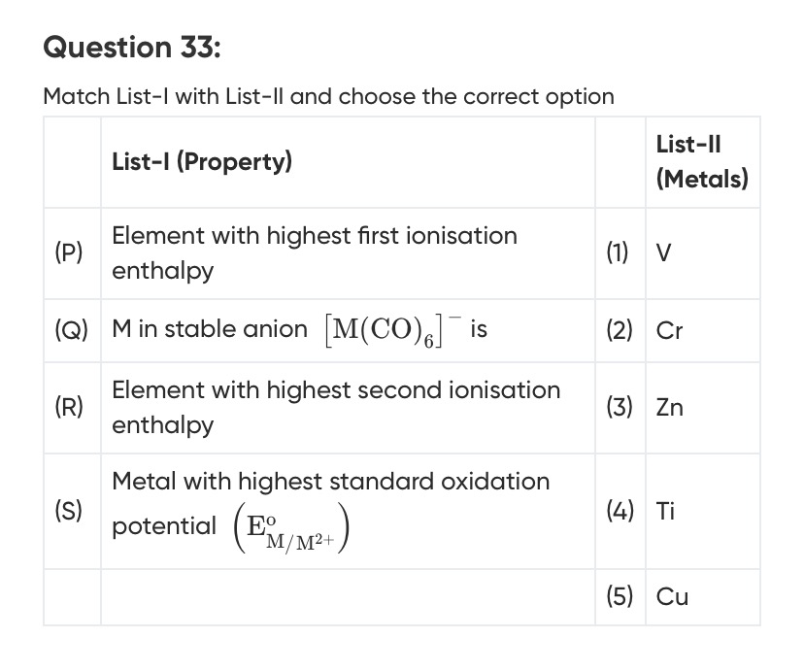Select the "List-I (Property)" column header
This screenshot has height=672, width=804.
202,161
